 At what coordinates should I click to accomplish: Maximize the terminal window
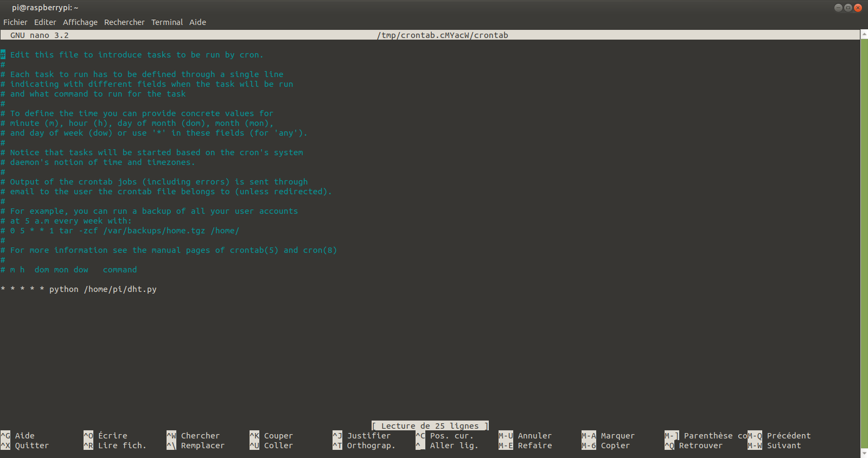tap(848, 8)
